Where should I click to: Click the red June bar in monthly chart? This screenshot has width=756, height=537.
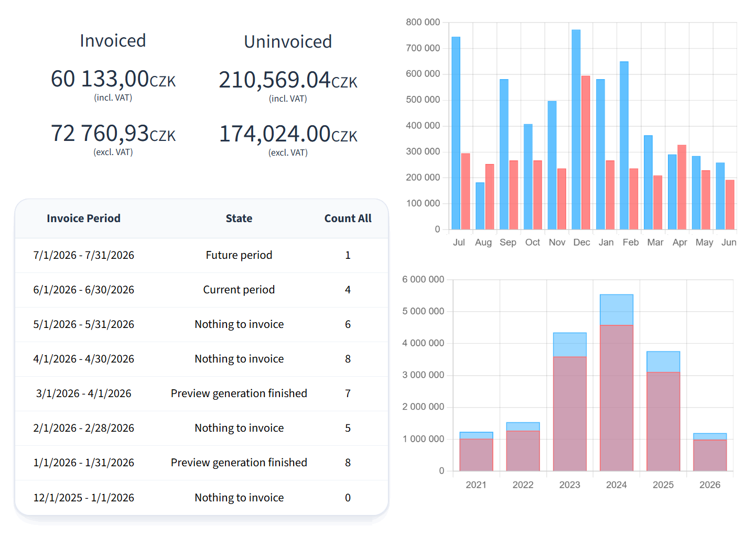point(730,205)
